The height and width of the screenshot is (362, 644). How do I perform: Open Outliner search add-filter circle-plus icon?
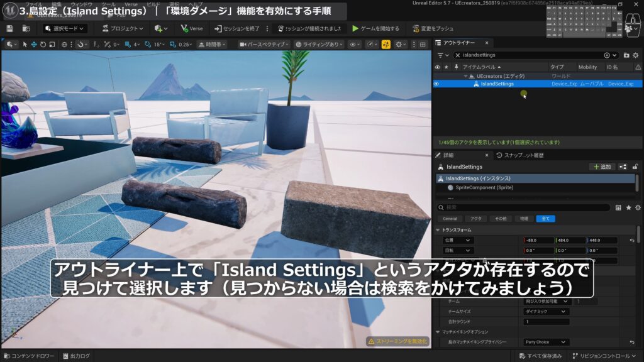click(607, 55)
